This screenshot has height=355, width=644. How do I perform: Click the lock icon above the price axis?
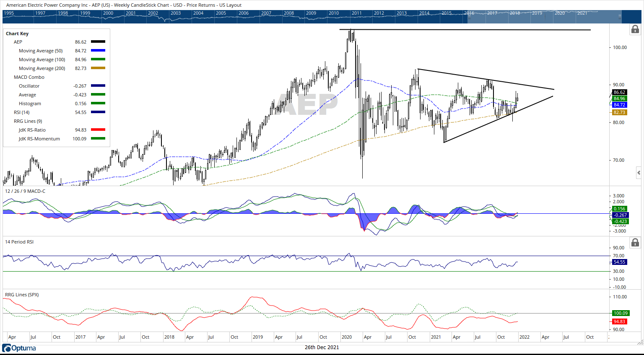pos(635,29)
